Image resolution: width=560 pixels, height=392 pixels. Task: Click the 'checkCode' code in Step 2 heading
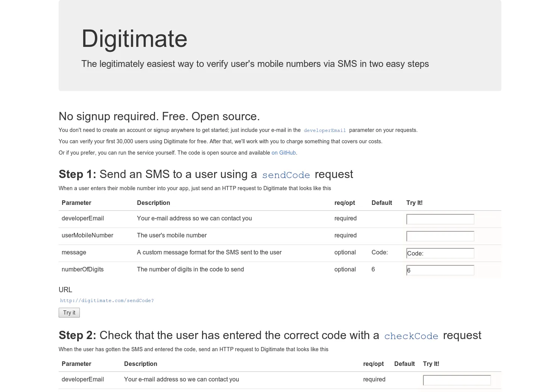(411, 336)
